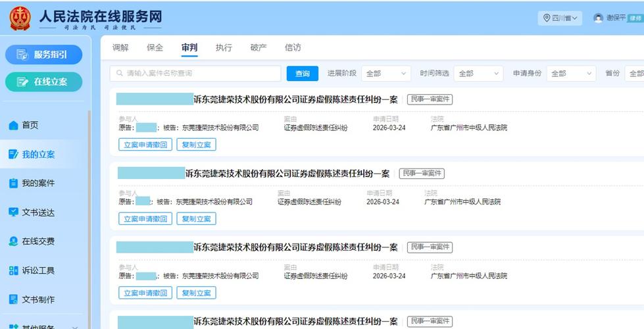Viewport: 644px width, 329px height.
Task: Open the 进展阶段 dropdown set to 全部
Action: (386, 74)
